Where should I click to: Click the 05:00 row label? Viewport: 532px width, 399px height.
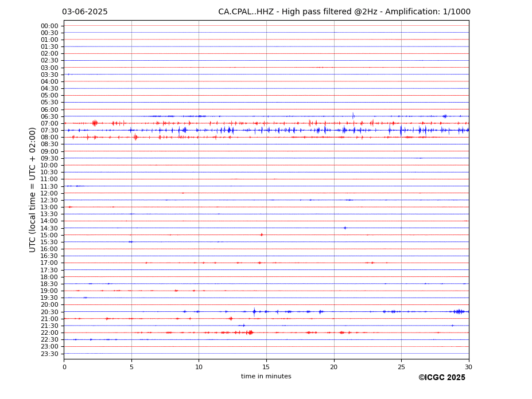49,96
